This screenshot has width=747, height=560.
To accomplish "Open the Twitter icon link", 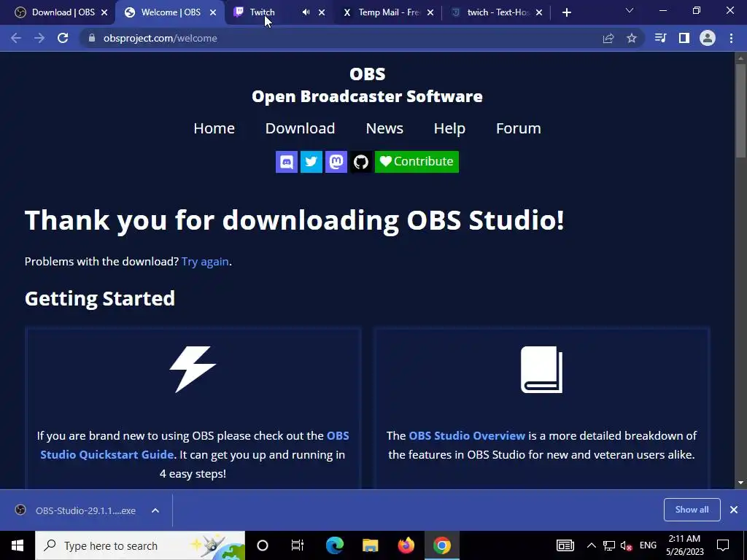I will pos(311,162).
